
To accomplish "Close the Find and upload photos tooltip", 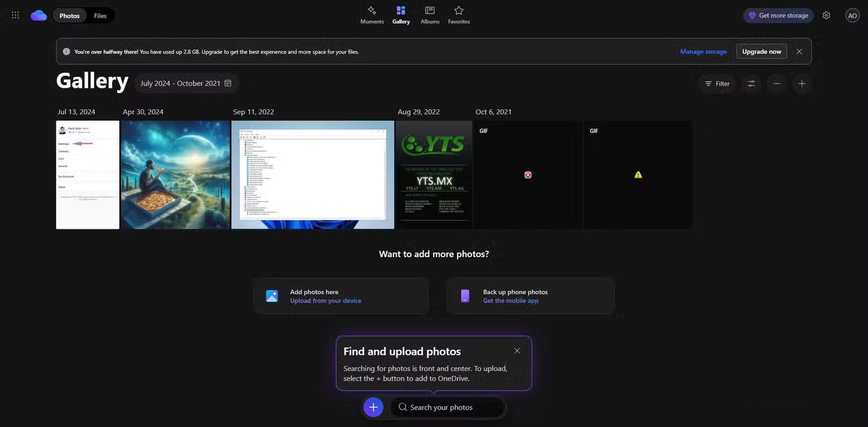I will click(517, 351).
